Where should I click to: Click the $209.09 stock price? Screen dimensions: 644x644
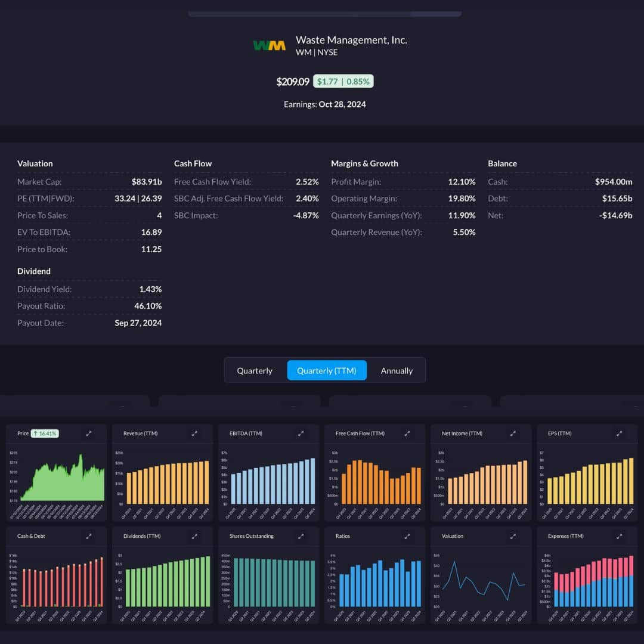click(292, 82)
